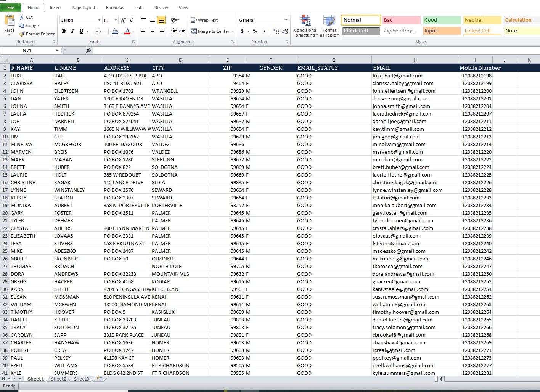
Task: Apply percent style formatting
Action: tap(255, 31)
